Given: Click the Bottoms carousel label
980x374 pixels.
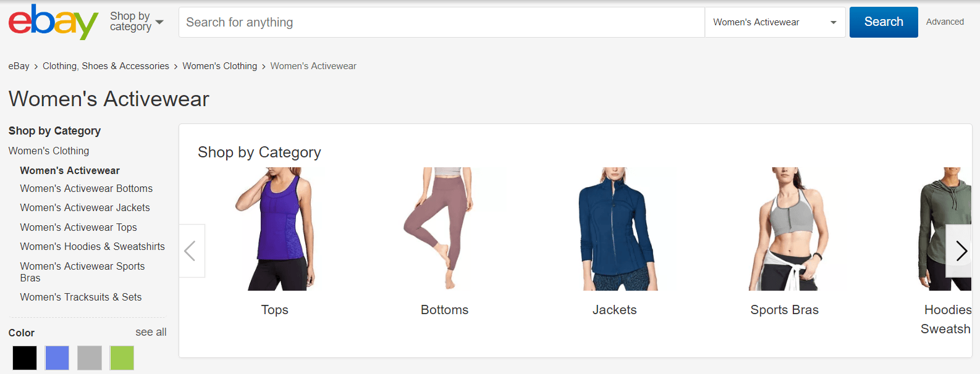Looking at the screenshot, I should click(x=444, y=310).
